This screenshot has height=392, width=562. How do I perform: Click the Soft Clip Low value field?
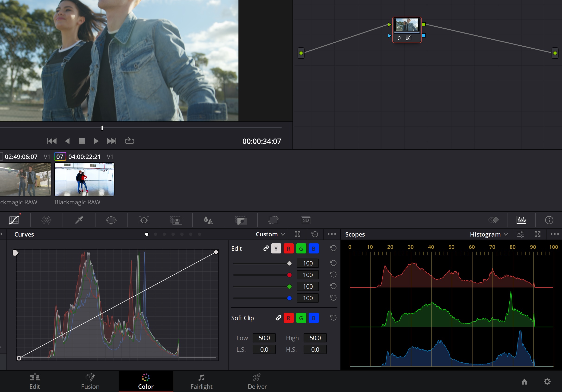[264, 338]
